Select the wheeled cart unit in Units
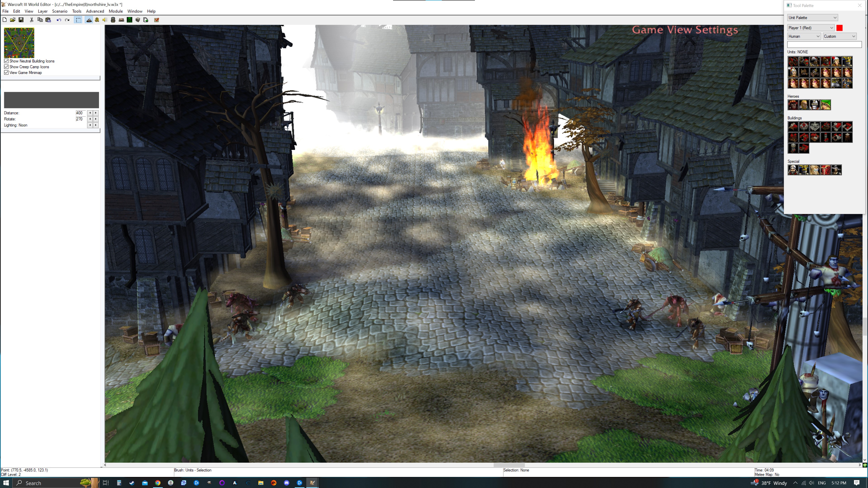Screen dimensions: 868x488 pyautogui.click(x=793, y=61)
